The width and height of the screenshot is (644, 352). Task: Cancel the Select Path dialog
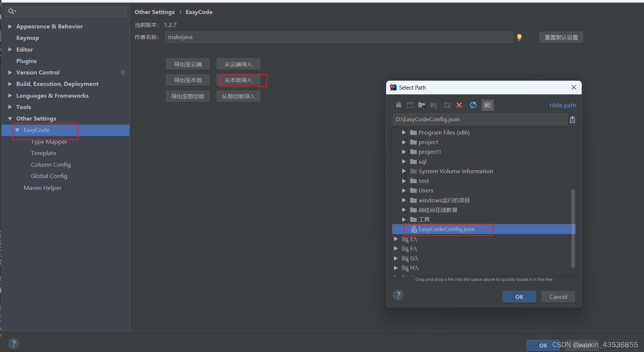tap(558, 297)
